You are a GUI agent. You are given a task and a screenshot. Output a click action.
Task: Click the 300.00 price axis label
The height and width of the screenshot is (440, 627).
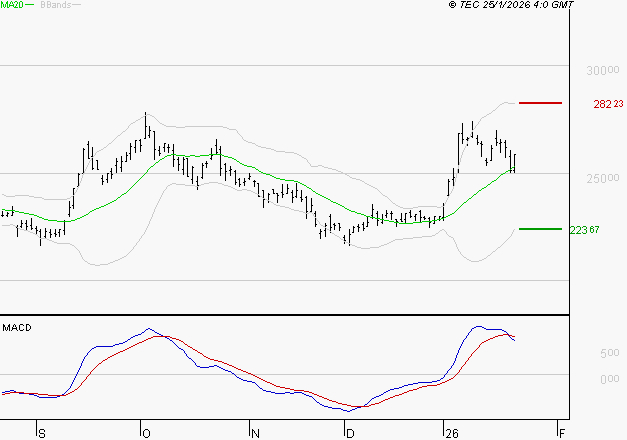pyautogui.click(x=603, y=70)
